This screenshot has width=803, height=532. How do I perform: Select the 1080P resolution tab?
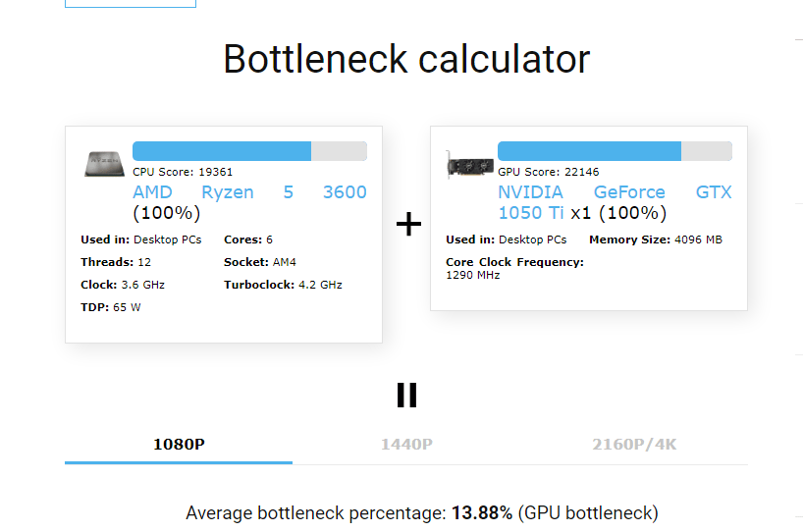point(179,444)
